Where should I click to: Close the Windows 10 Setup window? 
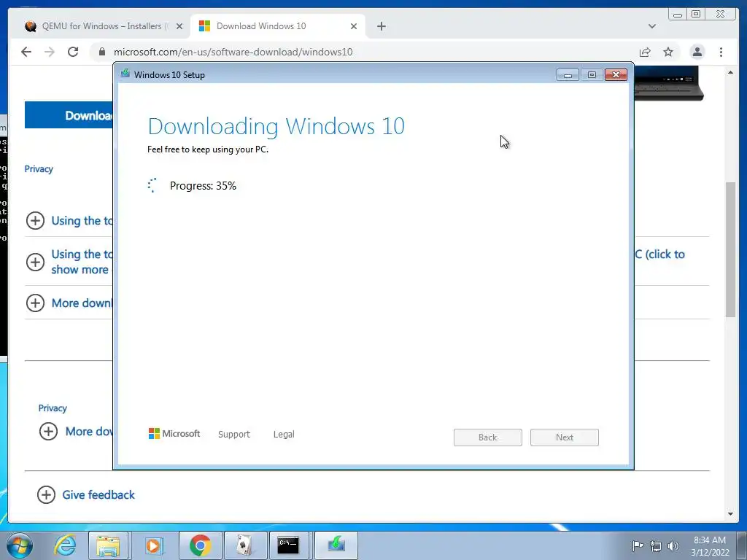coord(616,75)
